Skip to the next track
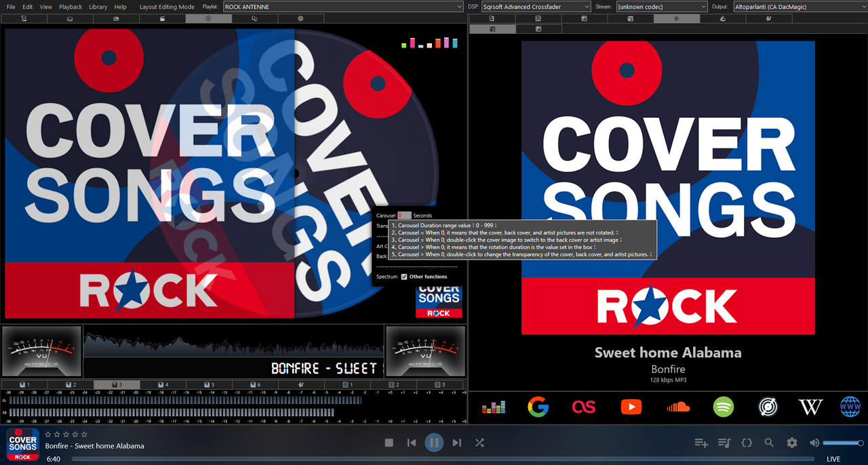 456,443
